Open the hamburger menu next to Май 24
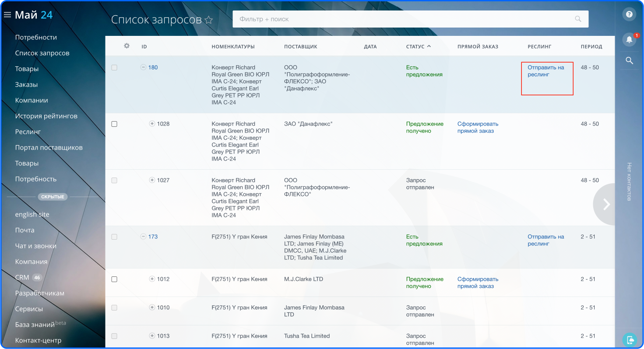The width and height of the screenshot is (644, 349). pos(7,15)
